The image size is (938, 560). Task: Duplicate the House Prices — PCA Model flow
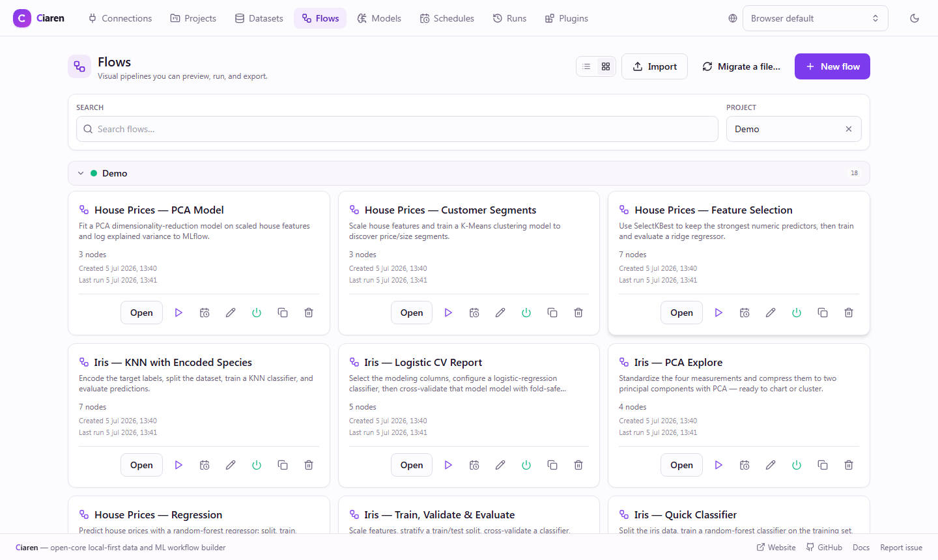click(x=283, y=313)
